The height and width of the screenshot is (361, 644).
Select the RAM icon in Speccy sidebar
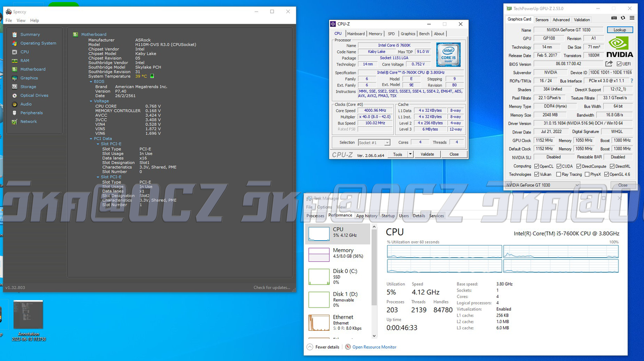coord(14,60)
